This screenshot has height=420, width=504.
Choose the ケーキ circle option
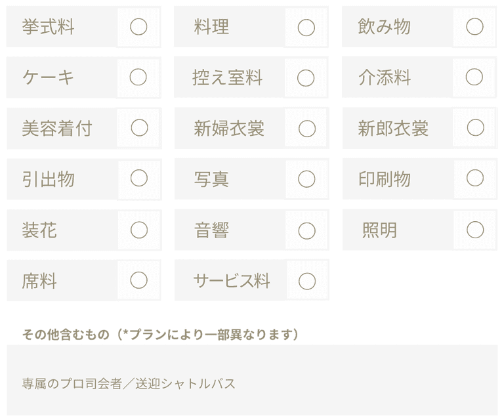pyautogui.click(x=138, y=77)
